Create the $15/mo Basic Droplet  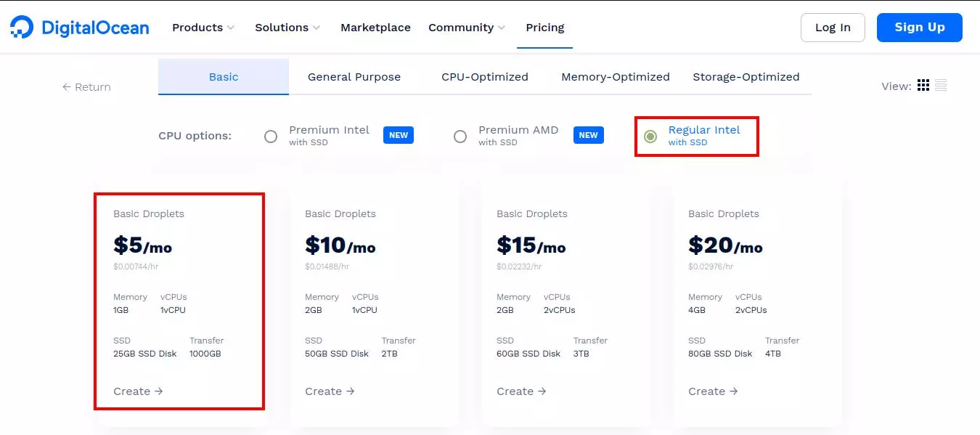coord(521,391)
